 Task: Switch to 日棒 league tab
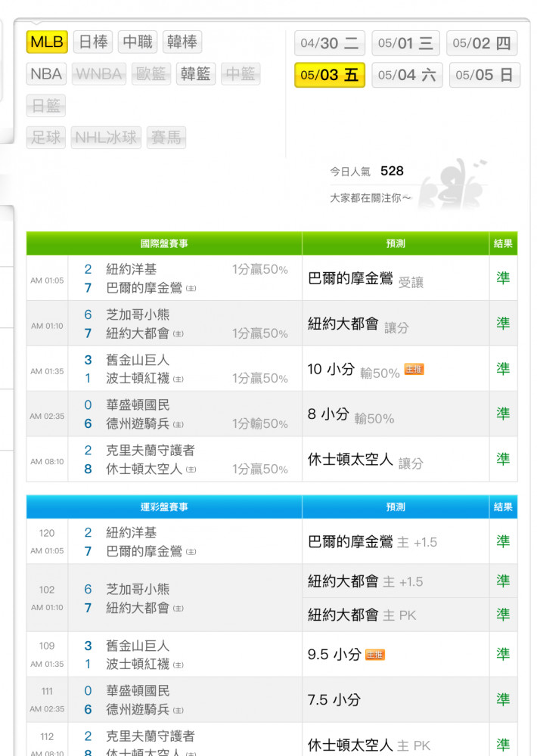tap(93, 42)
